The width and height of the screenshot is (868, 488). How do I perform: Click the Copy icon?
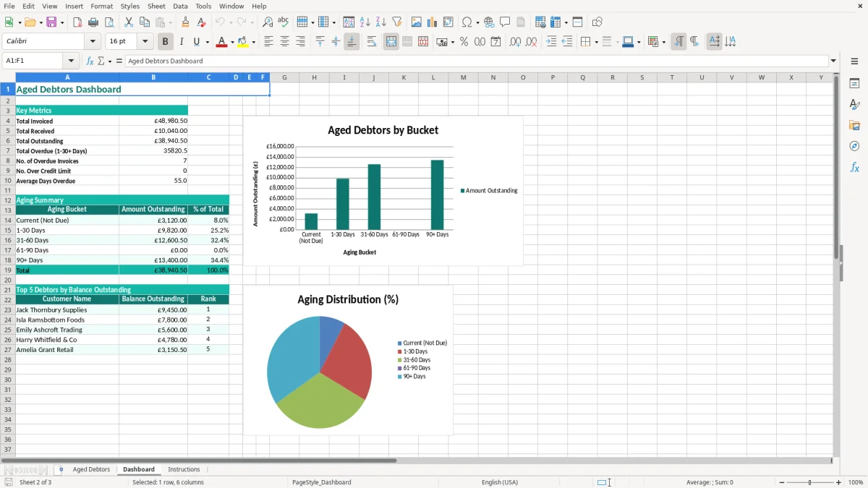pos(144,22)
